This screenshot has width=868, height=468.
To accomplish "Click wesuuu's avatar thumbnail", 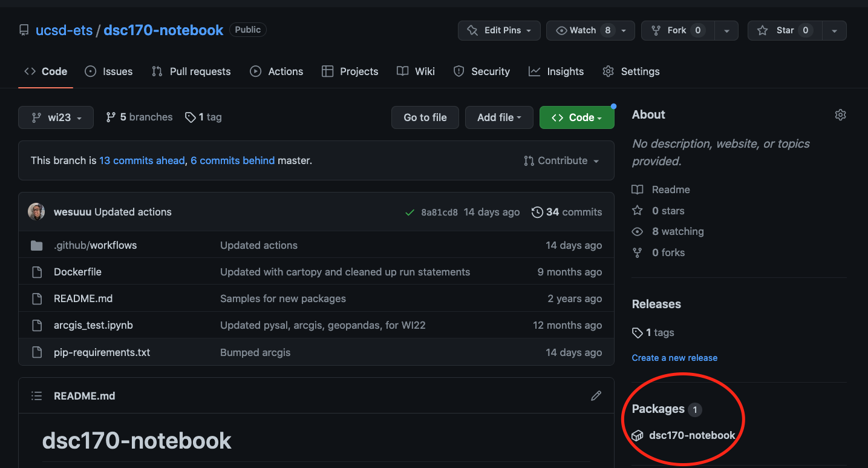I will pyautogui.click(x=36, y=212).
